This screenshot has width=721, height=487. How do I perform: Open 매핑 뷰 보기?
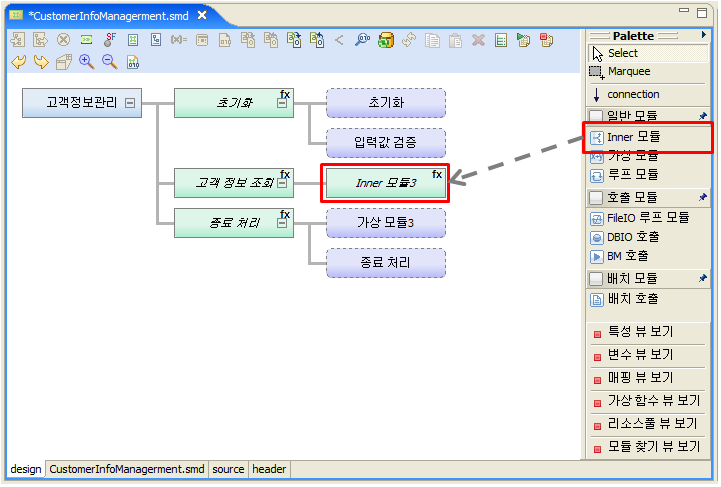click(648, 378)
